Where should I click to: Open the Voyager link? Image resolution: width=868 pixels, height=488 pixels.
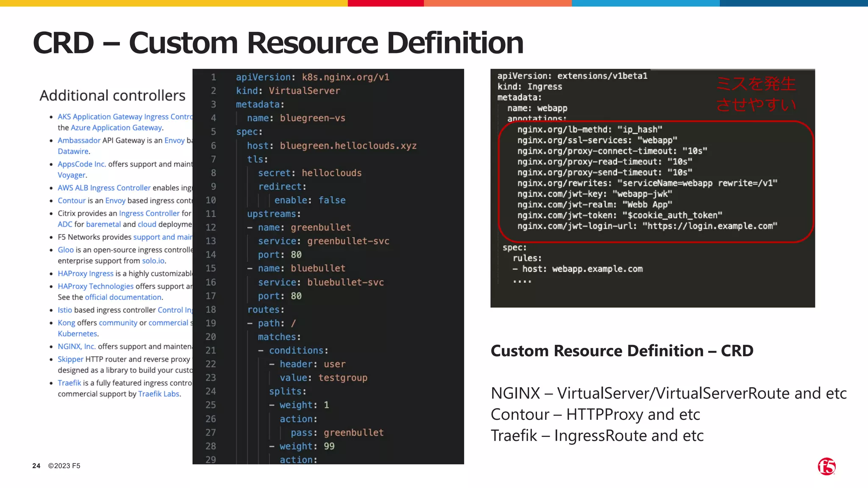point(72,175)
